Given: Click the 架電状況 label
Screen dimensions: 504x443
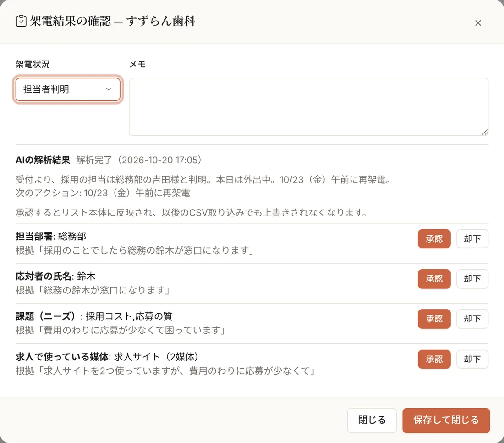Looking at the screenshot, I should coord(33,64).
